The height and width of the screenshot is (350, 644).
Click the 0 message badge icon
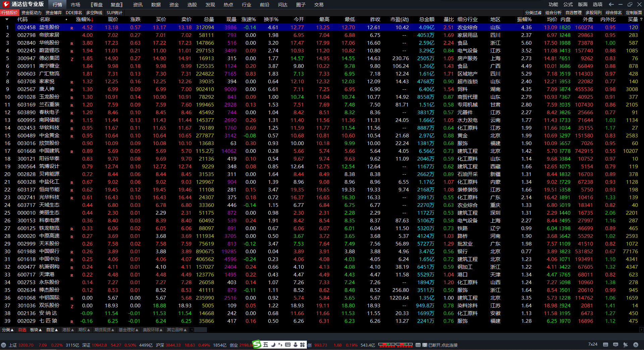pos(425,345)
